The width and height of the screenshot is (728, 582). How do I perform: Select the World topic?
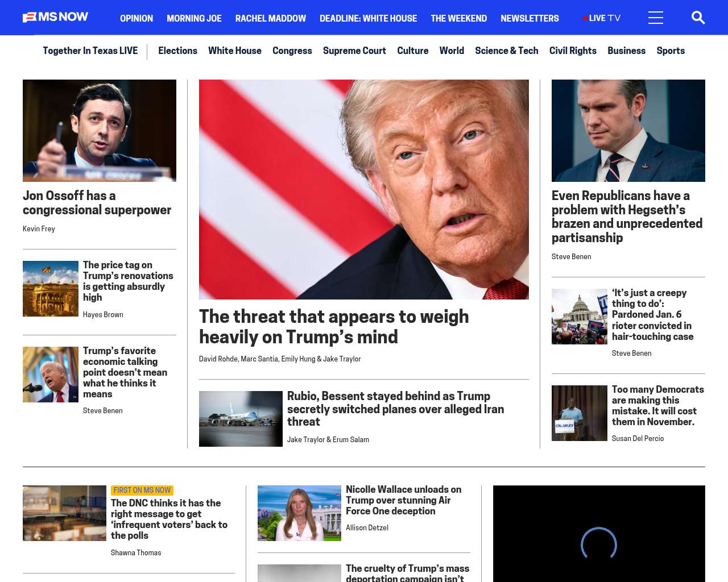click(x=452, y=51)
